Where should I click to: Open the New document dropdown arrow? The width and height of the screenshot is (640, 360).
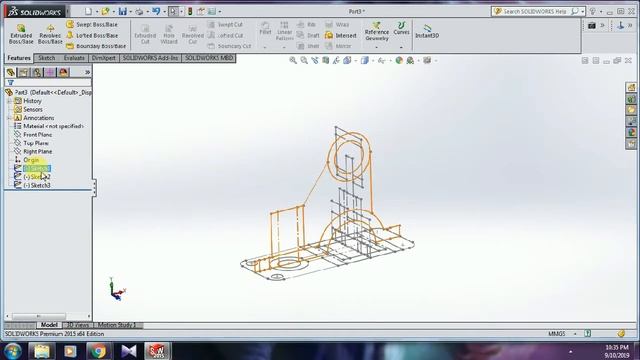97,12
